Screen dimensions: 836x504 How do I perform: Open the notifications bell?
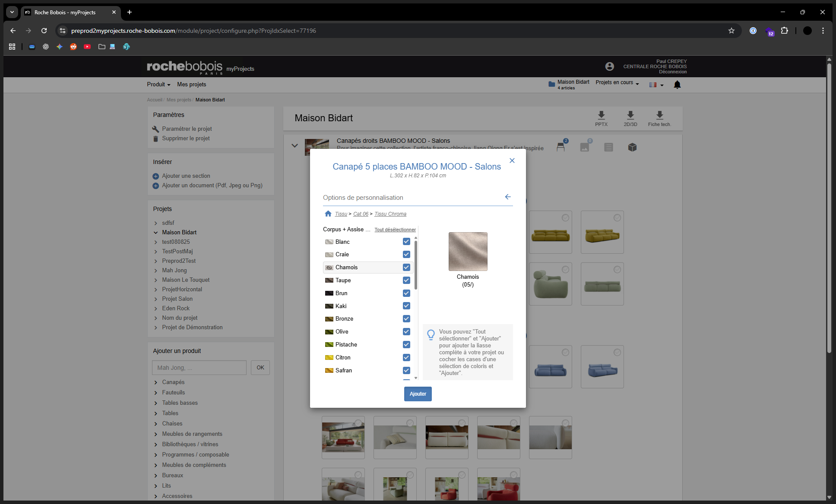[x=677, y=85]
